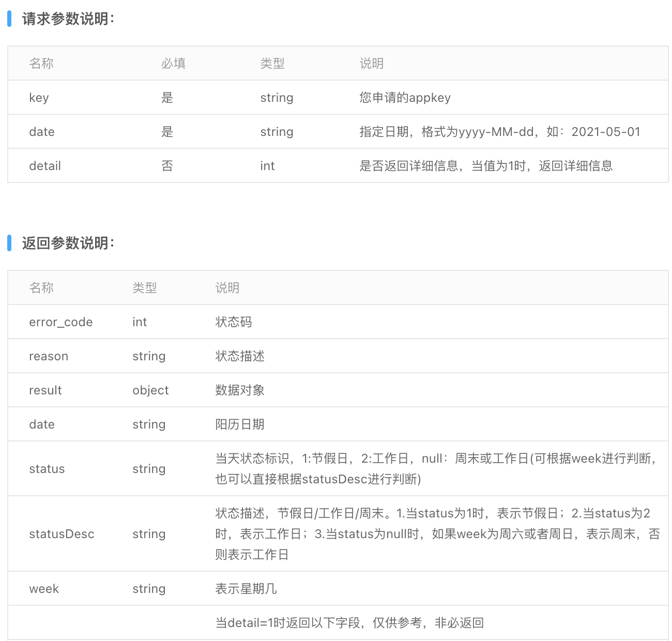This screenshot has height=641, width=672.
Task: Select the result object field
Action: (45, 390)
